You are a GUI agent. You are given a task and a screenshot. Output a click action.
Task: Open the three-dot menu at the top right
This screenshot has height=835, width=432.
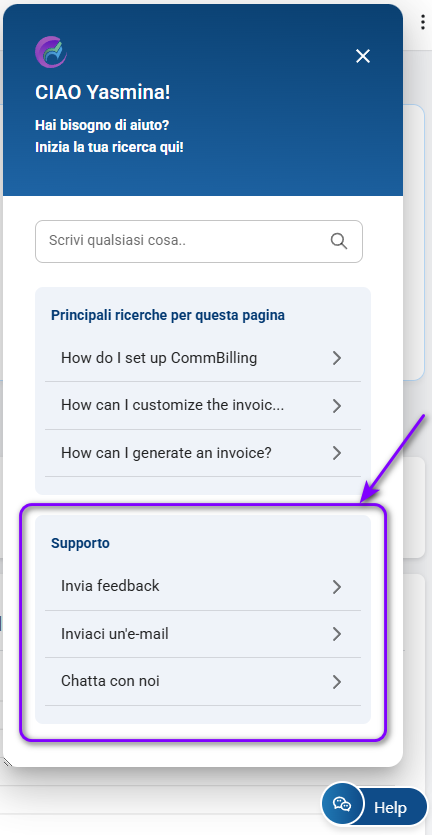pyautogui.click(x=422, y=22)
